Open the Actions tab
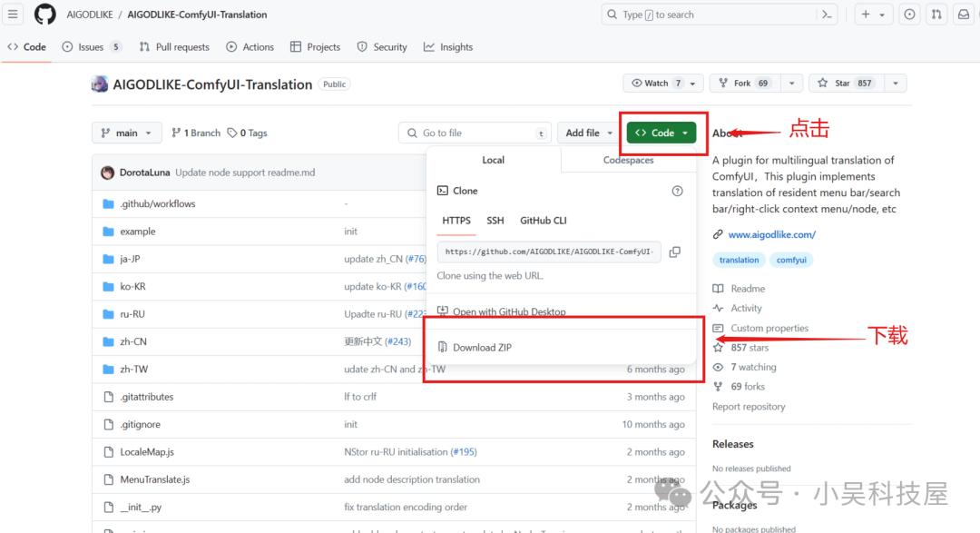 coord(250,47)
